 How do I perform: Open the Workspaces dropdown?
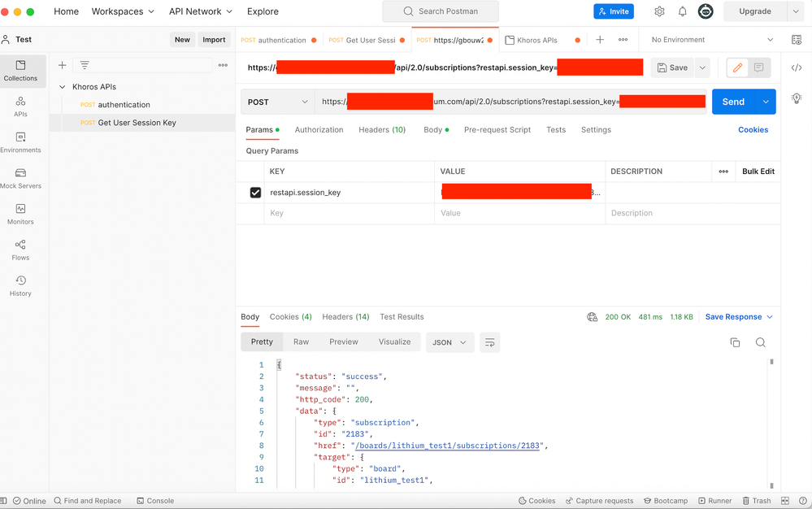[123, 11]
